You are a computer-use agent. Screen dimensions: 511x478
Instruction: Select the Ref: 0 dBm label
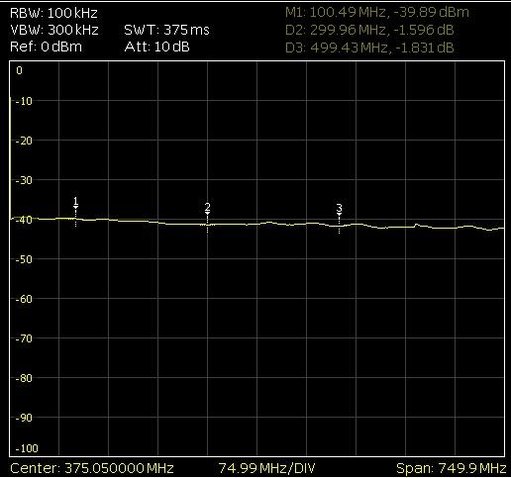coord(46,47)
